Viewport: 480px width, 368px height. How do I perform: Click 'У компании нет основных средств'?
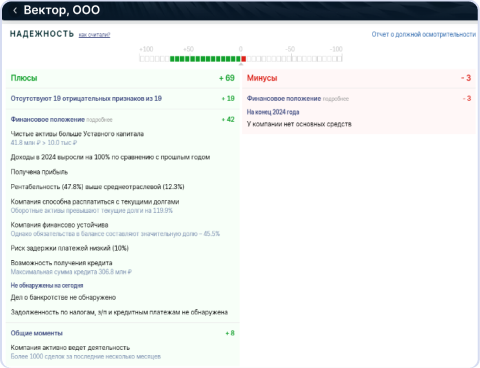[x=299, y=124]
